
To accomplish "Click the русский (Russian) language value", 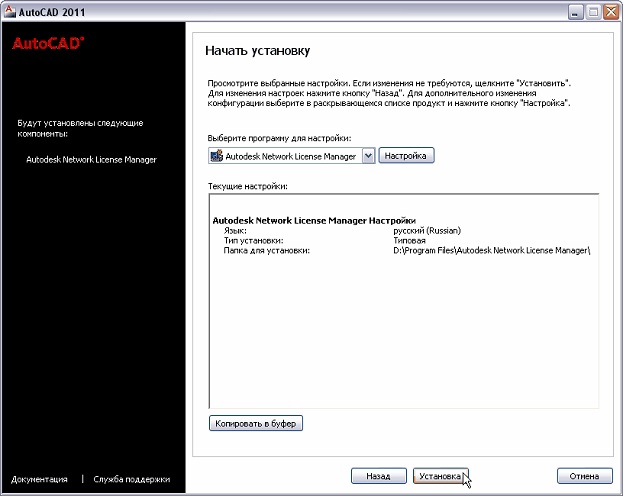I will click(427, 230).
